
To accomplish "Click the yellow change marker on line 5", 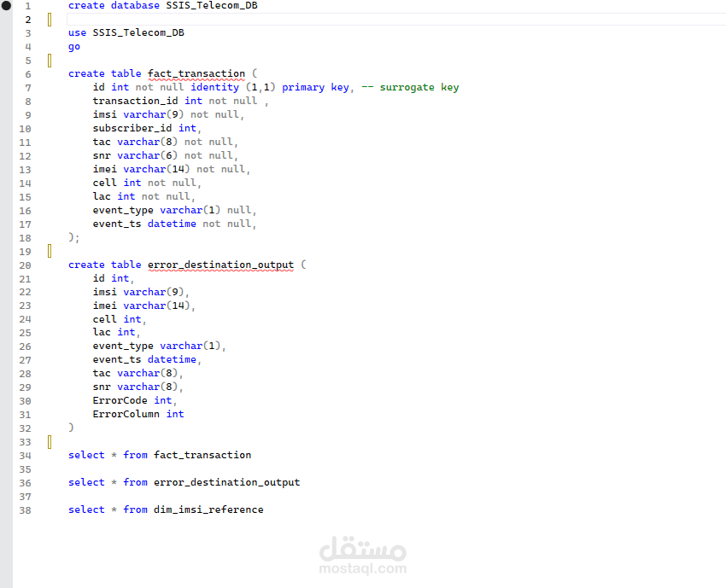I will click(x=50, y=61).
